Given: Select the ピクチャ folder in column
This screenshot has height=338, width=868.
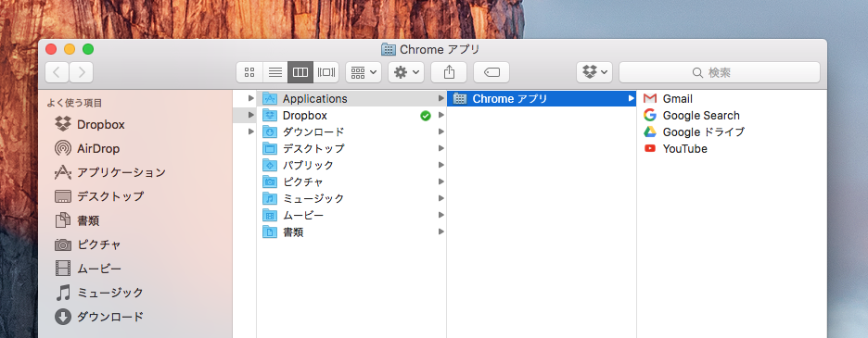Looking at the screenshot, I should pos(351,182).
